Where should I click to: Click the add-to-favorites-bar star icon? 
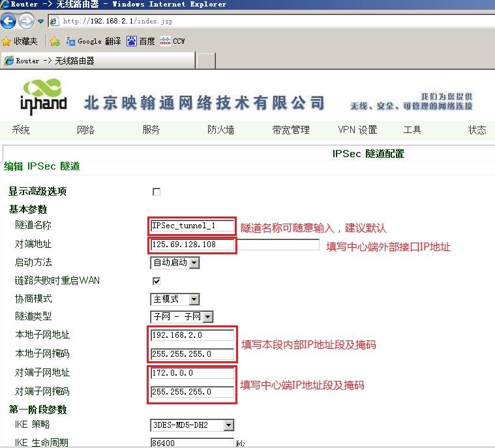pyautogui.click(x=55, y=41)
